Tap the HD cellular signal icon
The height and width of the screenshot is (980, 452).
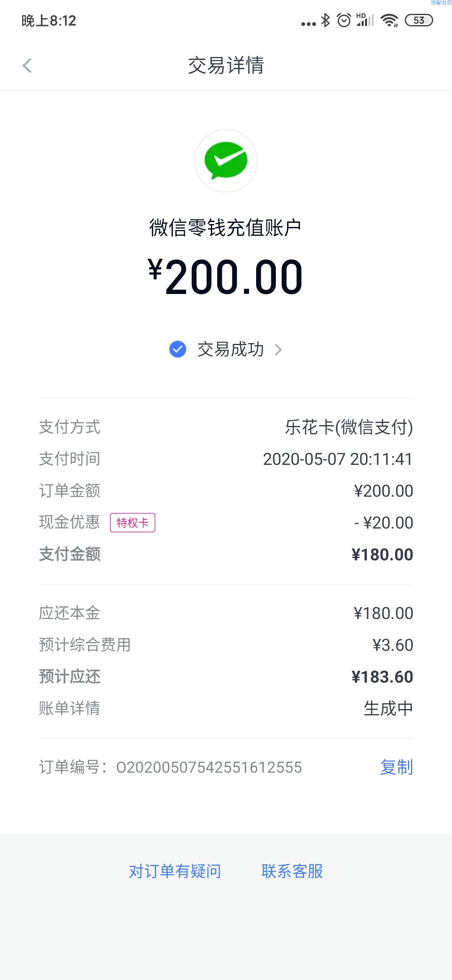point(365,20)
